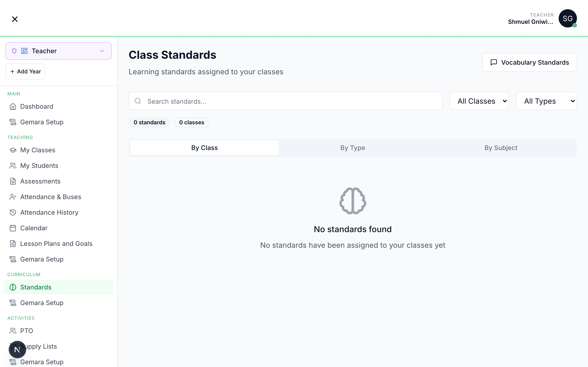
Task: Click the Add Year button
Action: (25, 72)
